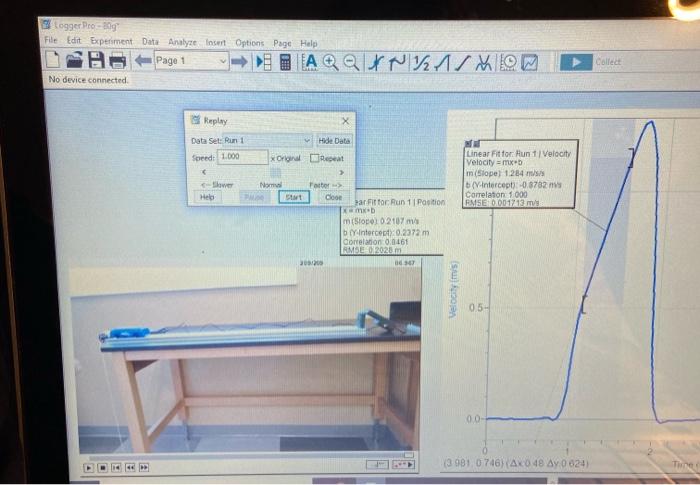Step video forward one frame
The image size is (700, 485).
144,468
